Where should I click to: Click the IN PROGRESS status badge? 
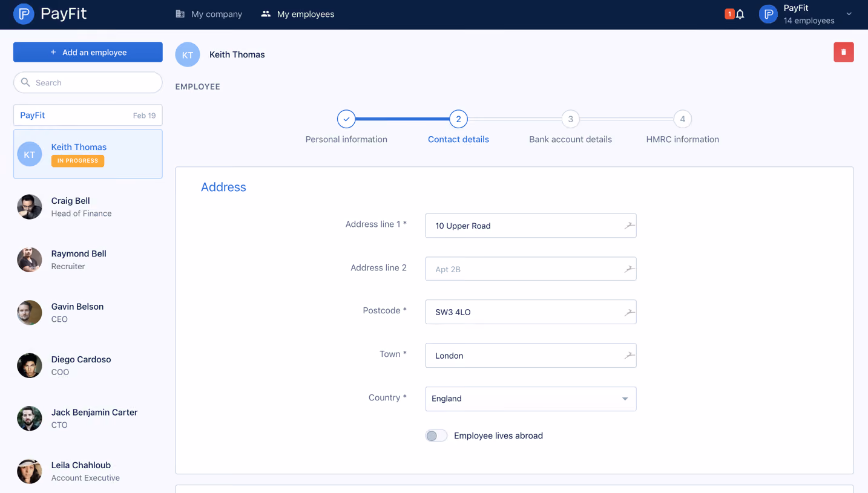77,161
